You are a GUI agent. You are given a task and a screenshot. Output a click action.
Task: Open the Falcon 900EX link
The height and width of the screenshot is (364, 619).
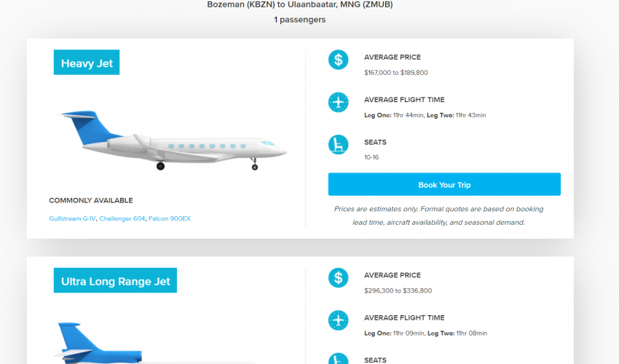tap(170, 218)
